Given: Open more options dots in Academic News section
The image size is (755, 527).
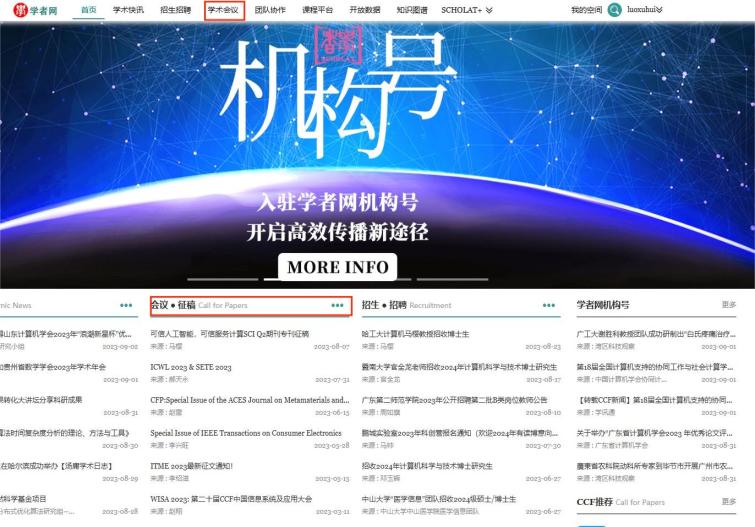Looking at the screenshot, I should [126, 305].
